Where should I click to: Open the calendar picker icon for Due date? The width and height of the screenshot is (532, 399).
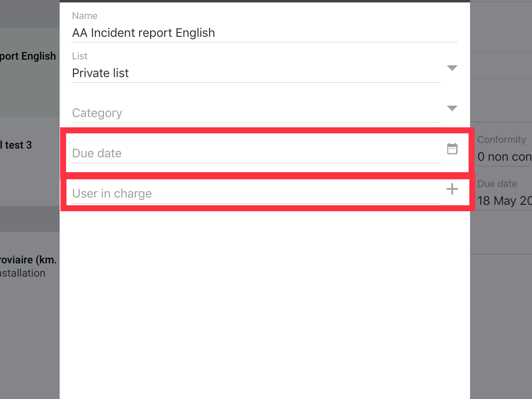point(452,149)
